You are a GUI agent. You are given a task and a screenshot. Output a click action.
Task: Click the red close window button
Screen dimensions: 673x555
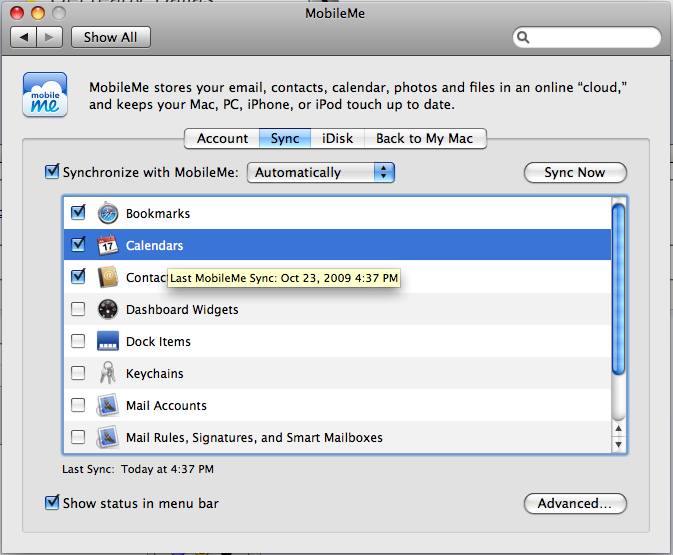click(17, 13)
